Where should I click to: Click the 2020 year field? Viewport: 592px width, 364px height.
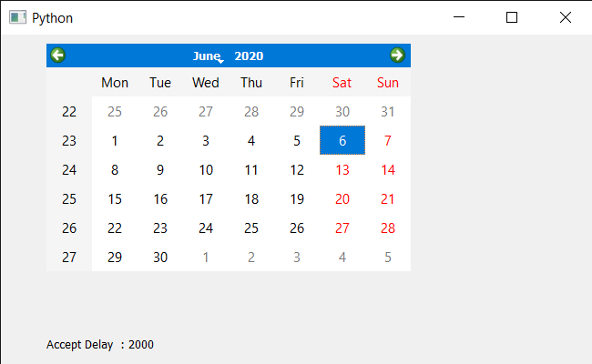coord(249,56)
